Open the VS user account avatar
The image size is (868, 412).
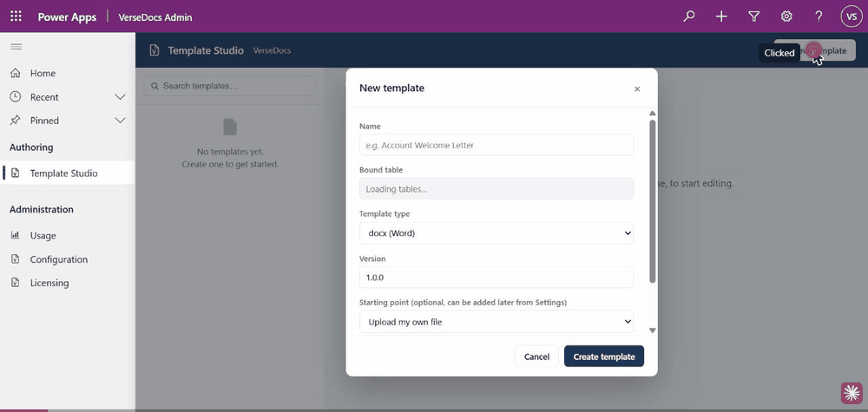(851, 16)
